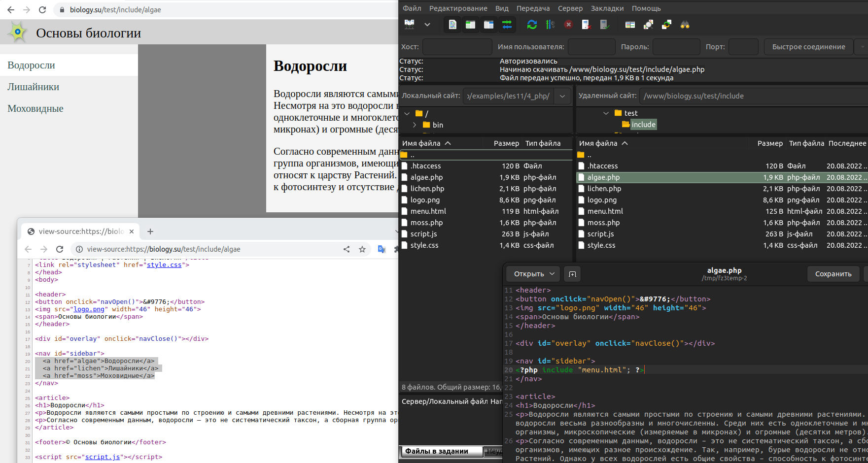Select remote file script.js
The width and height of the screenshot is (868, 463).
coord(722,234)
